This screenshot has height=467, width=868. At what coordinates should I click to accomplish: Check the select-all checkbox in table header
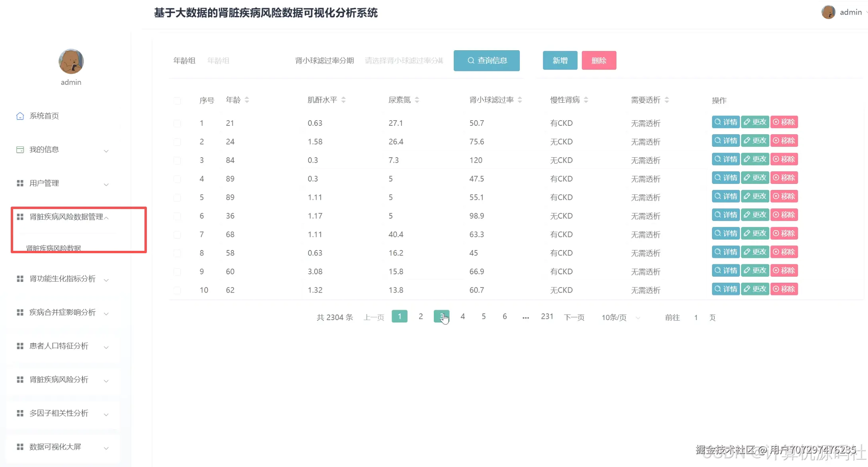coord(177,101)
